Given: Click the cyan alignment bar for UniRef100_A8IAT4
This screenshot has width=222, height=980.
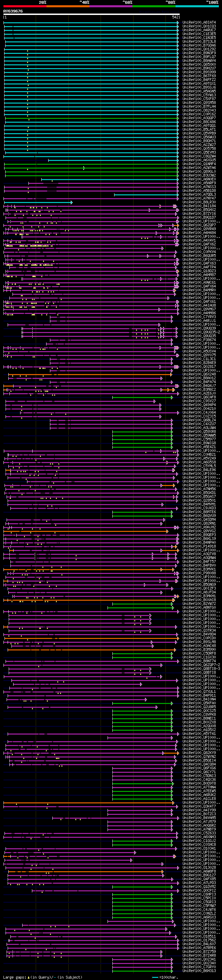Looking at the screenshot, I should click(91, 23).
